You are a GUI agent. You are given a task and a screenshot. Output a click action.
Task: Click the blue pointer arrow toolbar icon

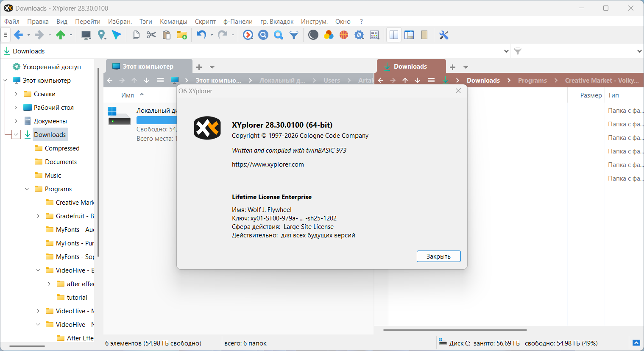pos(117,35)
